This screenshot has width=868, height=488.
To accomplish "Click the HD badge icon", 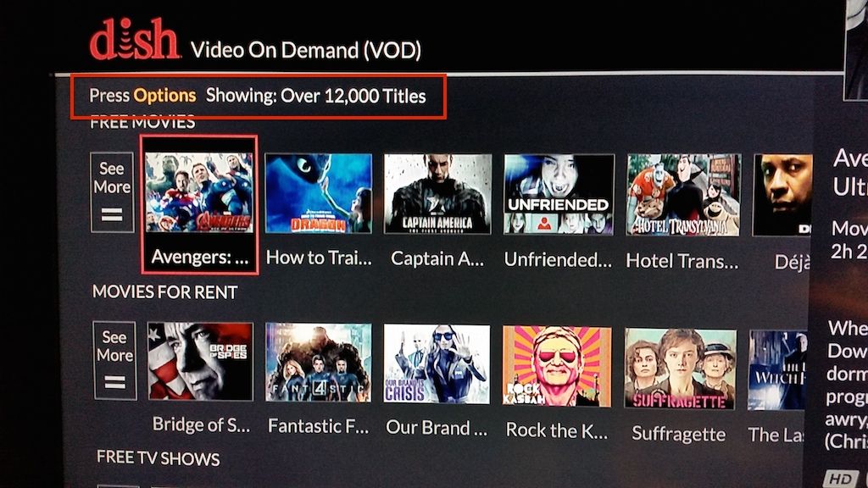I will 840,479.
